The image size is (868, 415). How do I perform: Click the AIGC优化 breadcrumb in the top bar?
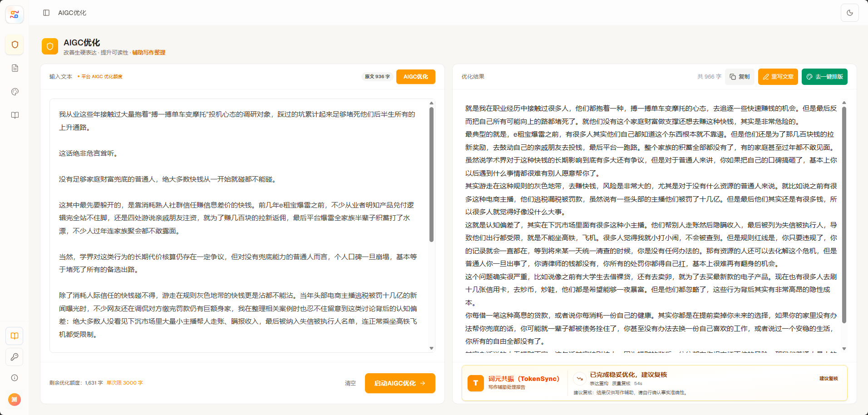click(x=72, y=13)
